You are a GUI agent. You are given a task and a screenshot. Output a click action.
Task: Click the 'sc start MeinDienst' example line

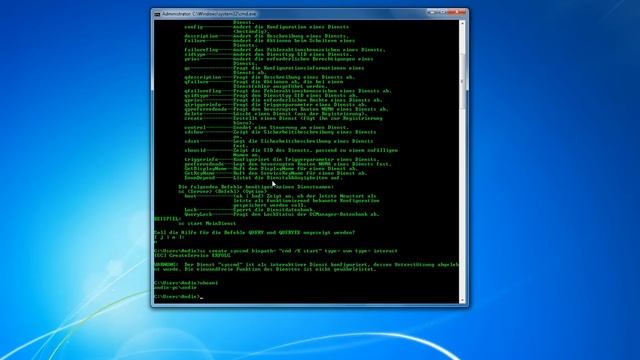pos(207,224)
